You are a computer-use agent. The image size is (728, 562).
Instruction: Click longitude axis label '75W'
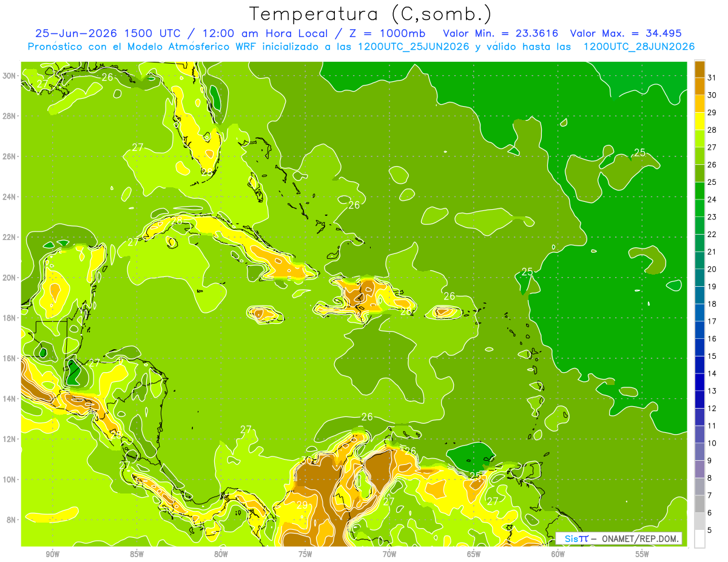coord(305,554)
